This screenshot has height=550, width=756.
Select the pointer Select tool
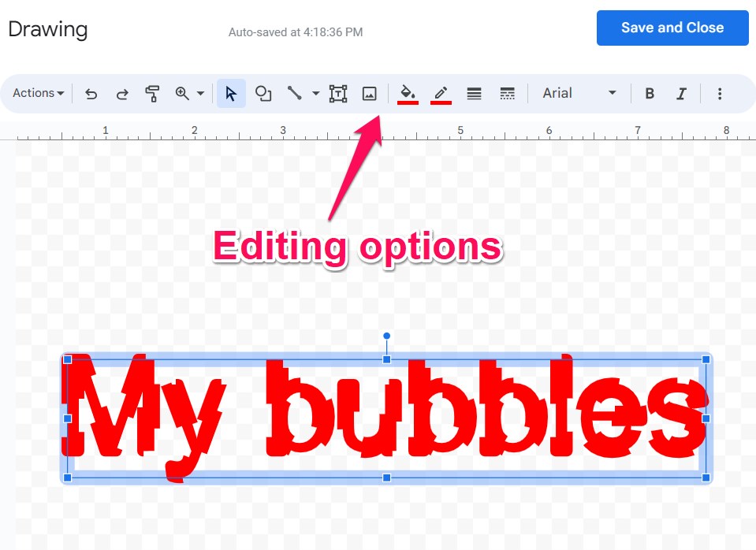point(230,93)
